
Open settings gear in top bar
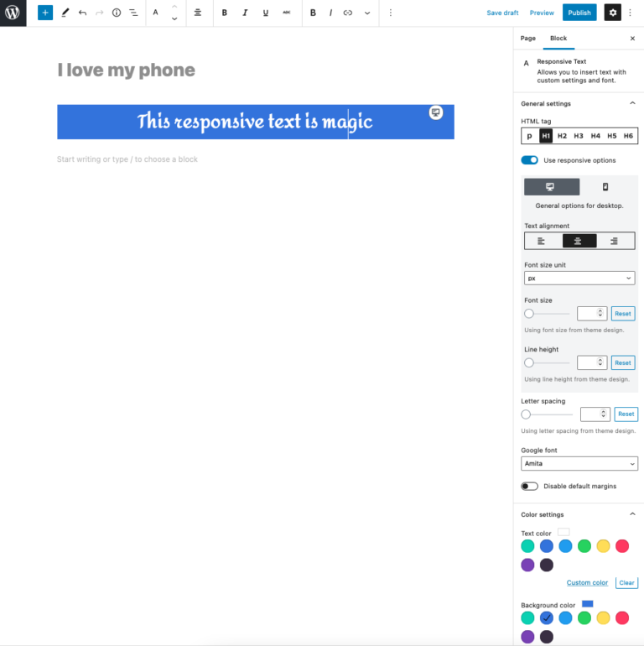pos(613,13)
